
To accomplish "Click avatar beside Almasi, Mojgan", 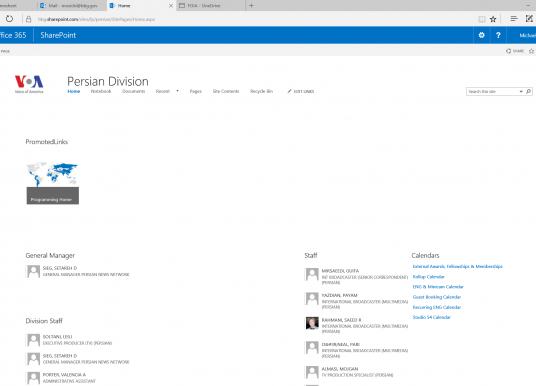I will coord(312,372).
